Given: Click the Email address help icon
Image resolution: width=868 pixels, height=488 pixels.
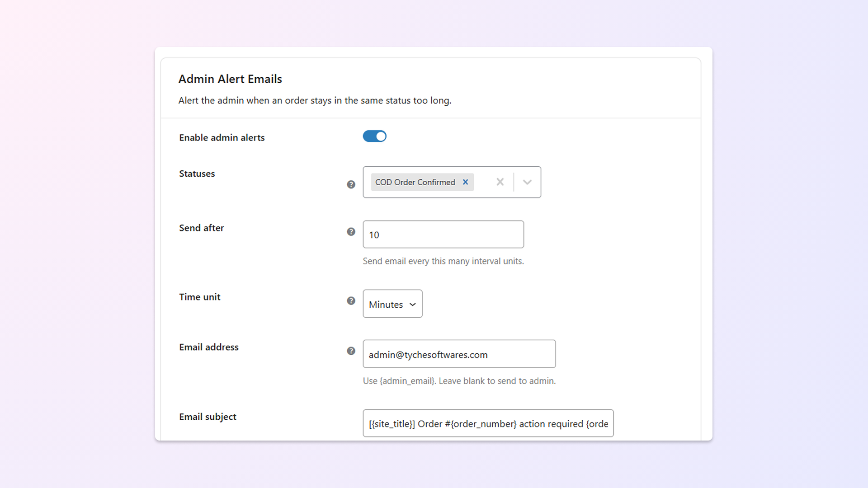Looking at the screenshot, I should (x=351, y=351).
